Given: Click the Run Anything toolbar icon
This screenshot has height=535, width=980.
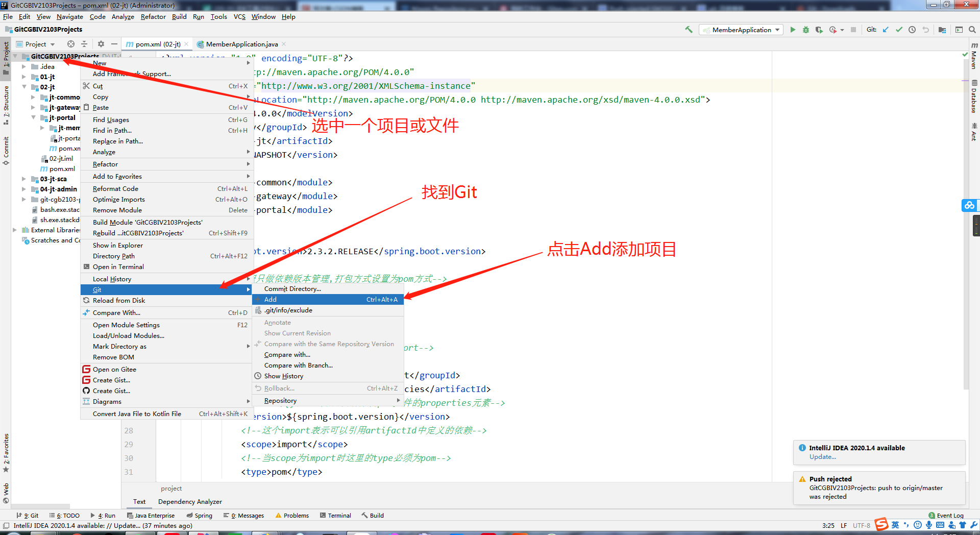Looking at the screenshot, I should (959, 30).
